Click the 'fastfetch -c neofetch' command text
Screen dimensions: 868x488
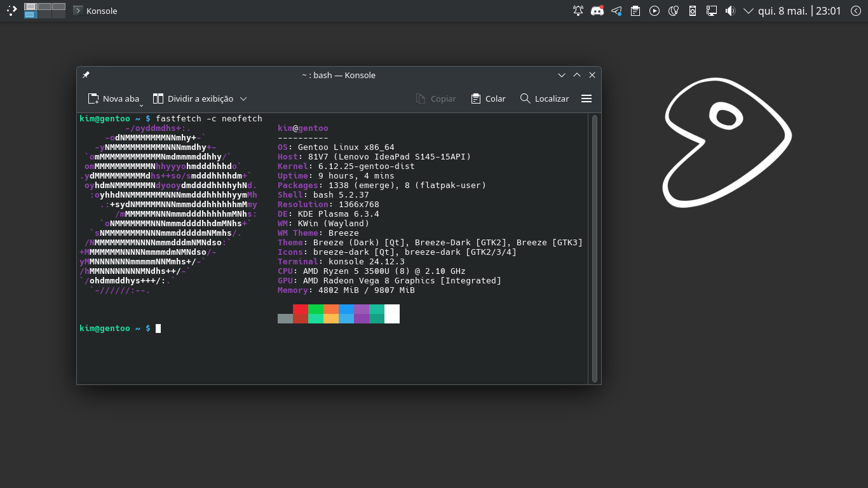209,119
